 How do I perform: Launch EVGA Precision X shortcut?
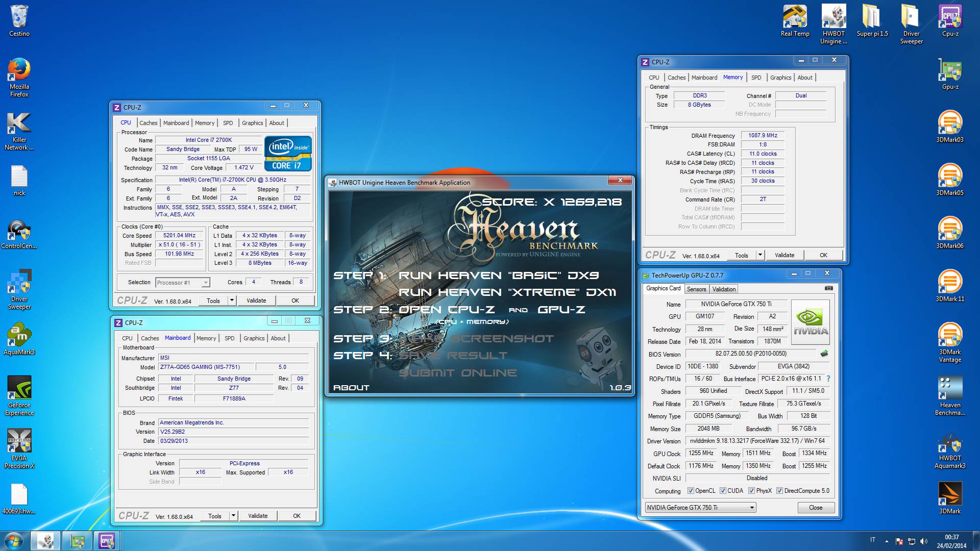19,448
